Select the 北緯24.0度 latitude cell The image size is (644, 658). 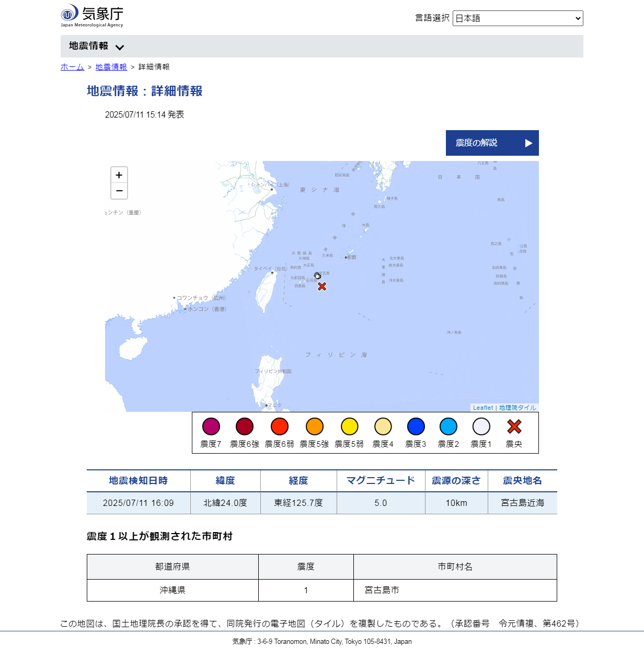click(x=225, y=503)
